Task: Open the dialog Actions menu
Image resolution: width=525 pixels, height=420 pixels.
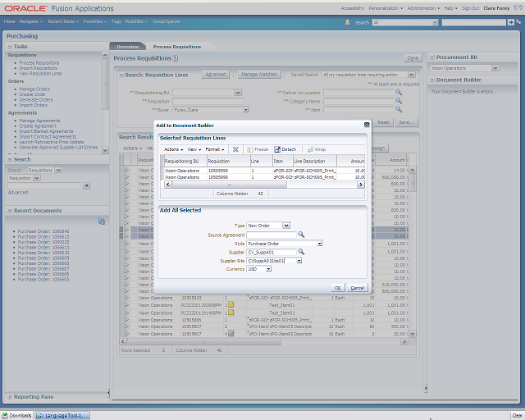Action: pos(173,149)
